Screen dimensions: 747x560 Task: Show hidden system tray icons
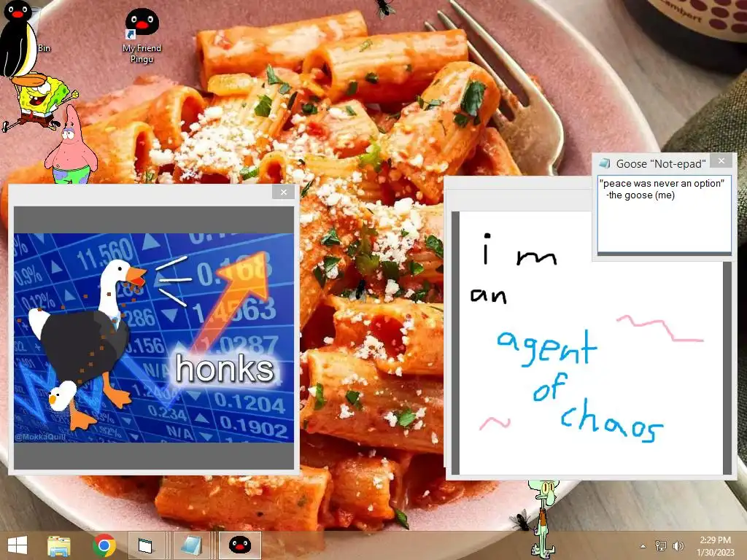coord(643,546)
